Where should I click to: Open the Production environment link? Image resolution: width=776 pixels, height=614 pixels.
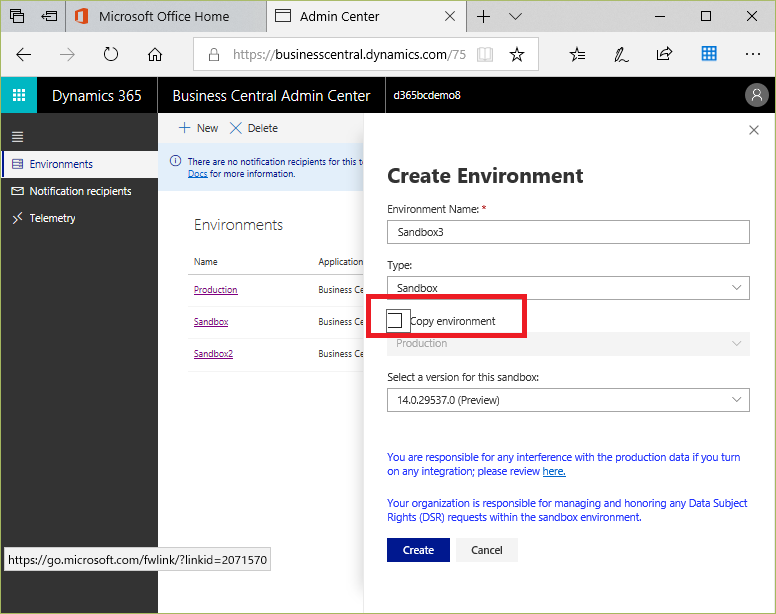[x=215, y=289]
